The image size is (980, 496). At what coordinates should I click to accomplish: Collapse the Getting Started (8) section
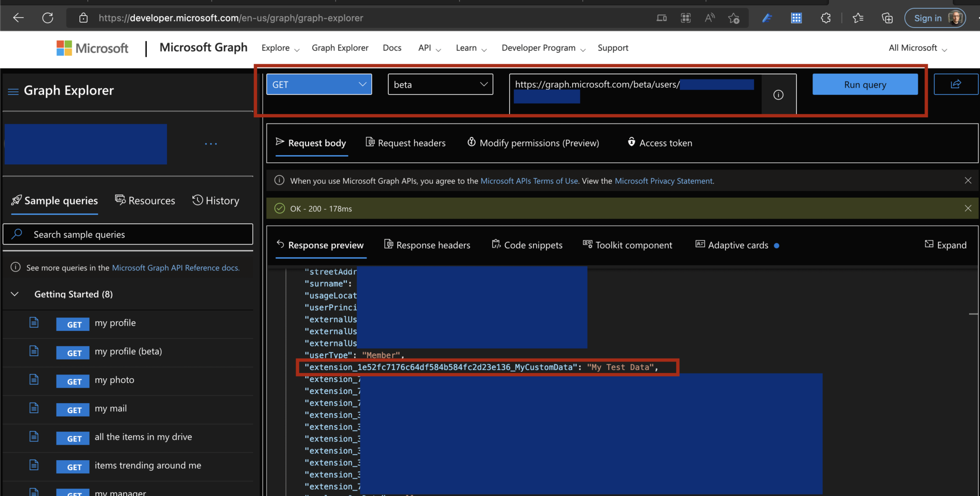(15, 294)
